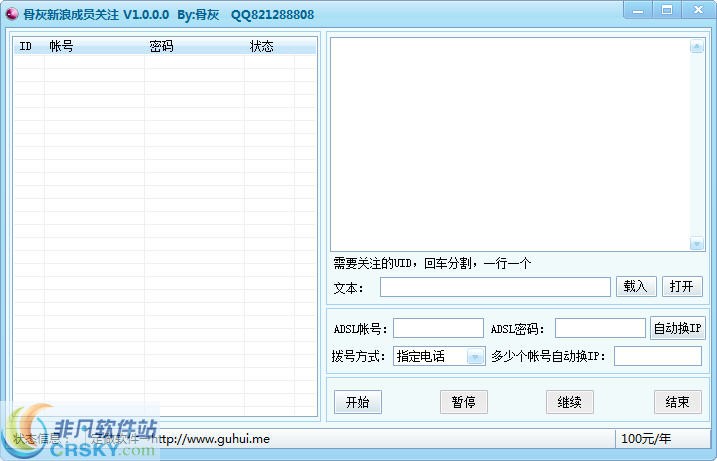This screenshot has height=461, width=717.
Task: Focus the ADSL帐号 input field
Action: [439, 328]
